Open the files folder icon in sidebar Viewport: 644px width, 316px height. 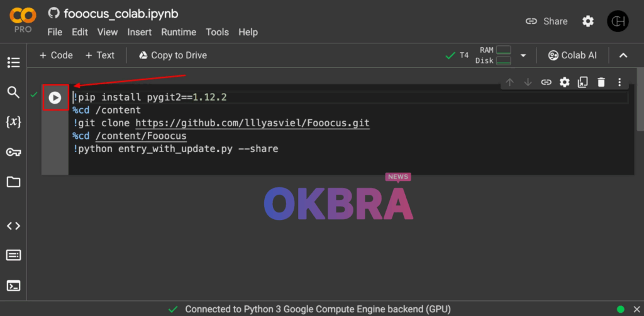(13, 182)
